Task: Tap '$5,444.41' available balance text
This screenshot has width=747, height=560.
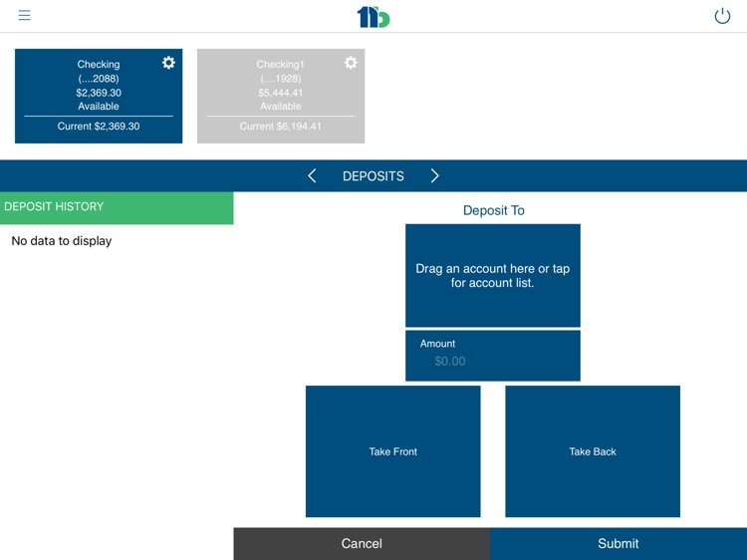Action: pyautogui.click(x=281, y=93)
